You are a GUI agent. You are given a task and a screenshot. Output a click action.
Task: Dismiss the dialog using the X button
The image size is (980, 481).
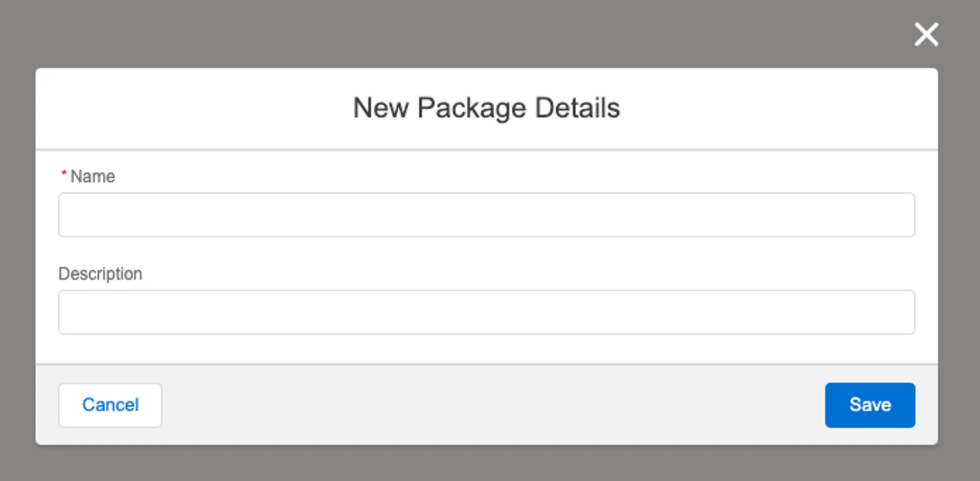pos(926,34)
